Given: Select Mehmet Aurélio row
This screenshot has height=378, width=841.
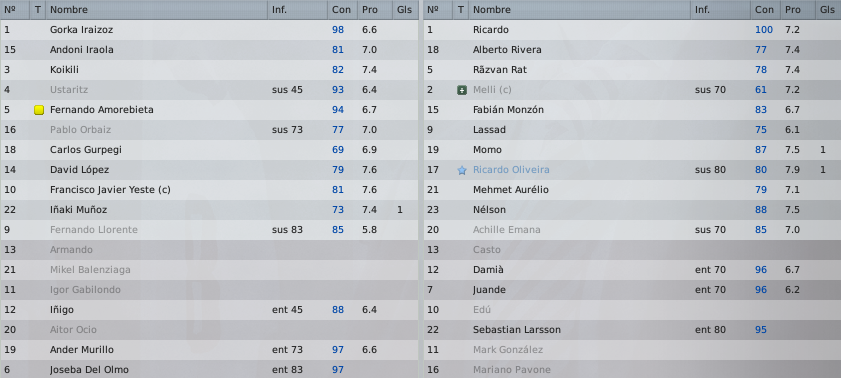Looking at the screenshot, I should click(x=632, y=190).
